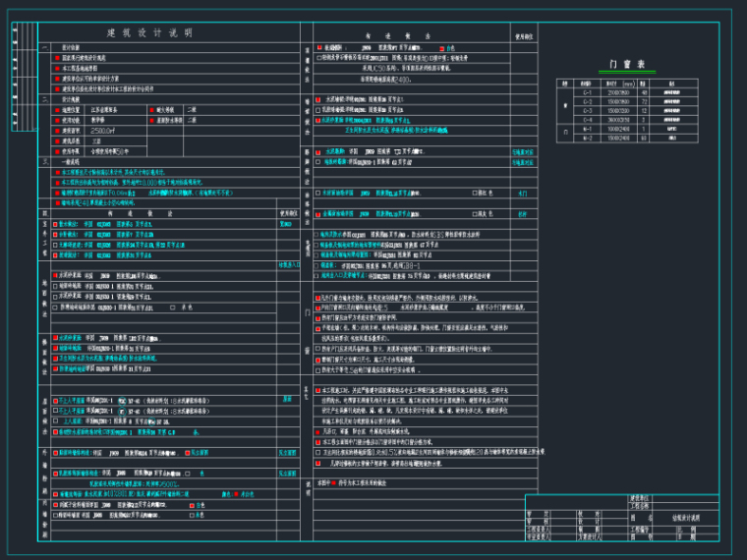Viewport: 747px width, 560px height.
Task: Click the 建筑设计说明 heading at top
Action: [x=149, y=32]
